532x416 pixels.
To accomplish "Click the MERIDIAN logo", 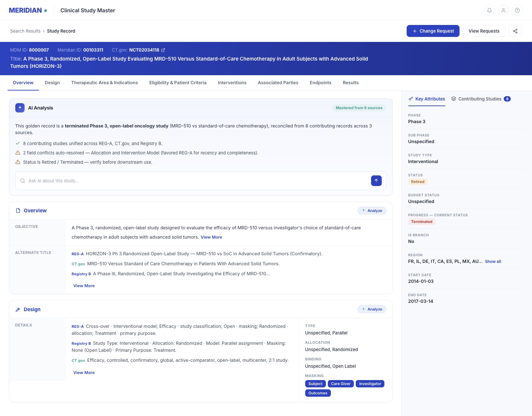I will click(x=28, y=10).
